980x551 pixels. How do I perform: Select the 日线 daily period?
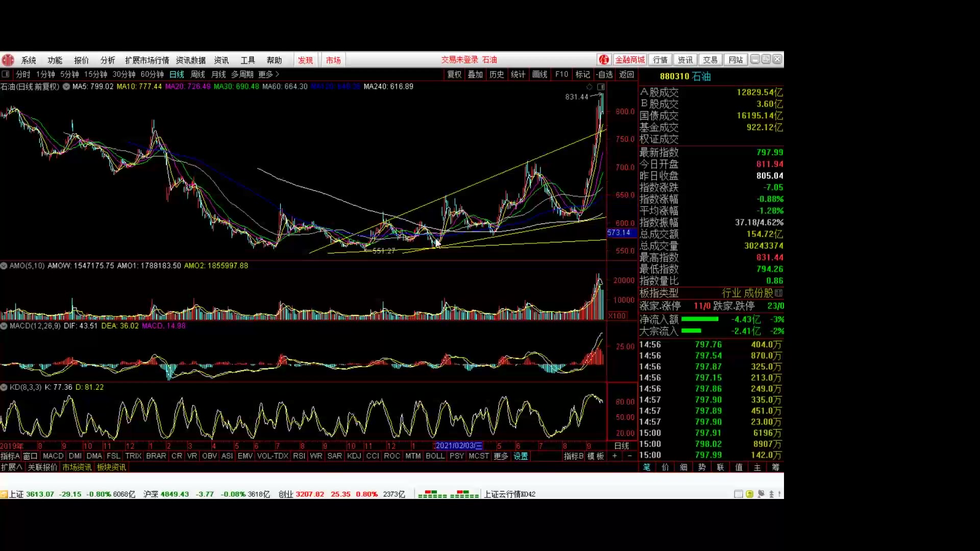[x=177, y=74]
